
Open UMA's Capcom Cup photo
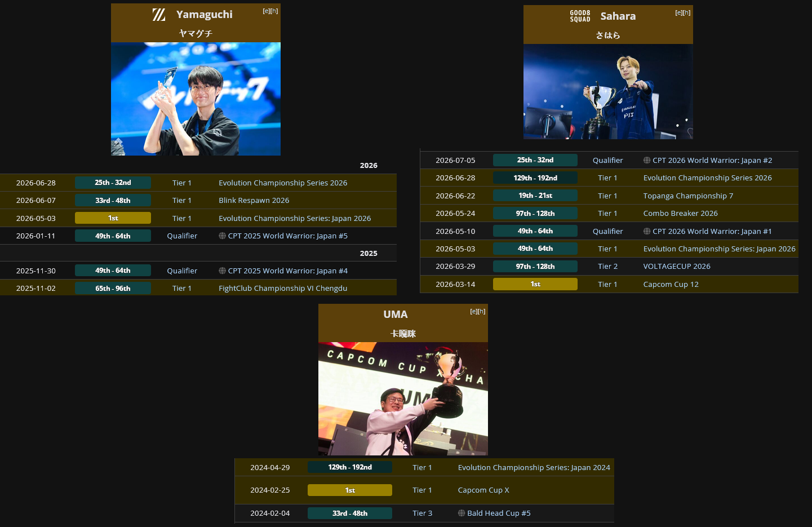point(403,398)
